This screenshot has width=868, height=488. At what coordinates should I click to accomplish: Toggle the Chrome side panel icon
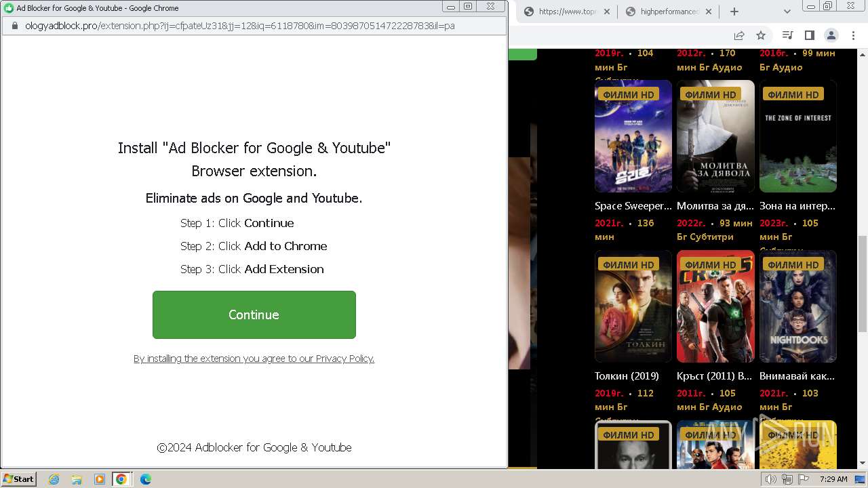click(809, 35)
